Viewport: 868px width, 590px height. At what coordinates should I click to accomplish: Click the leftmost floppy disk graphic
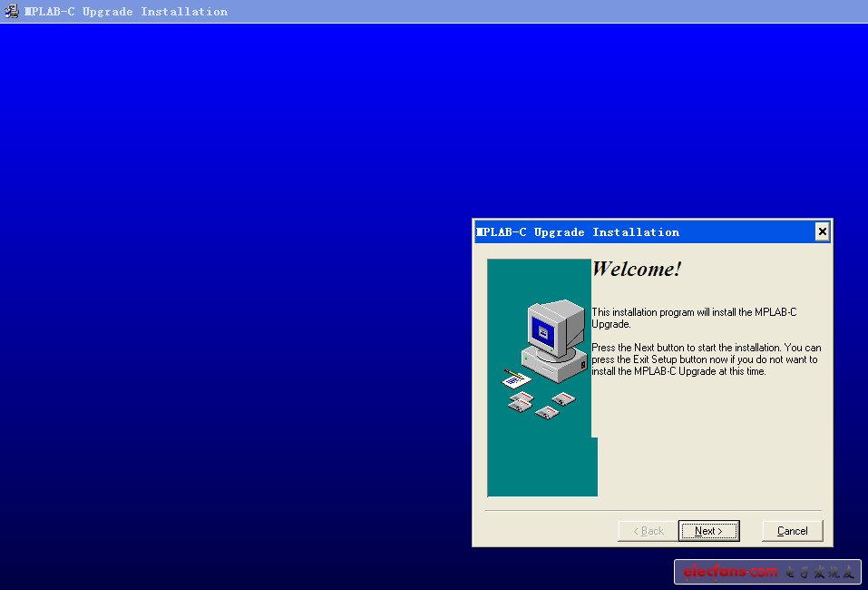point(520,402)
